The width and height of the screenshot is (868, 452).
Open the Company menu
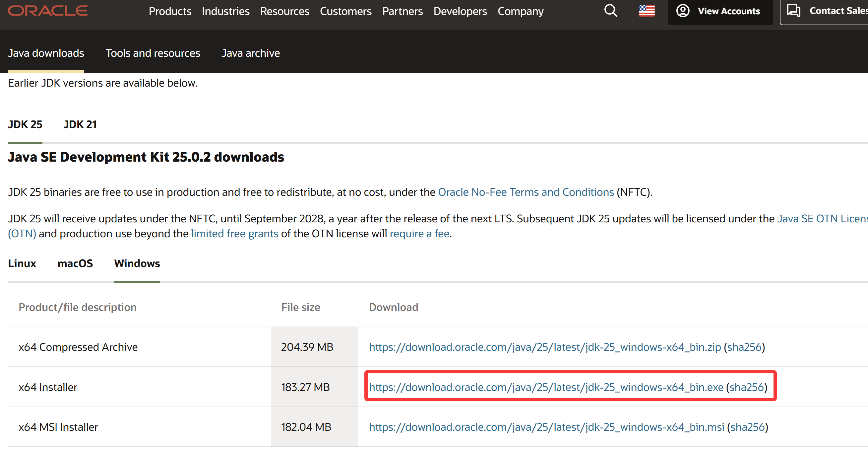pos(520,12)
